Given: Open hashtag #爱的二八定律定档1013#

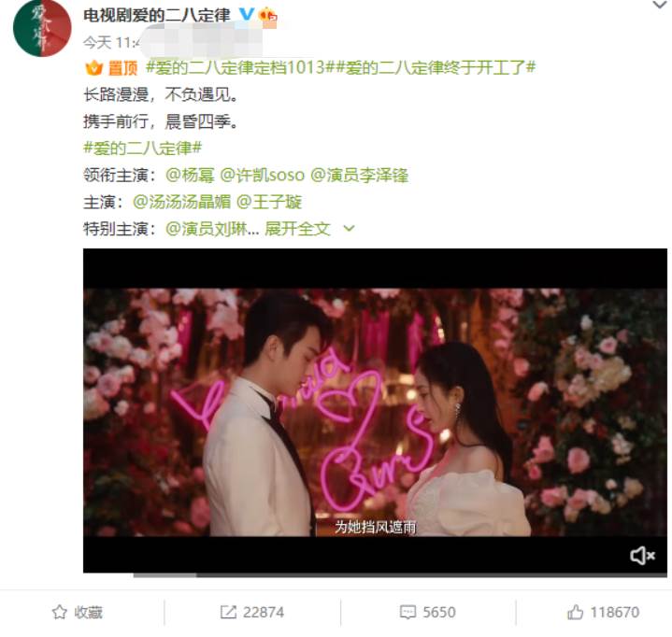Looking at the screenshot, I should (240, 67).
